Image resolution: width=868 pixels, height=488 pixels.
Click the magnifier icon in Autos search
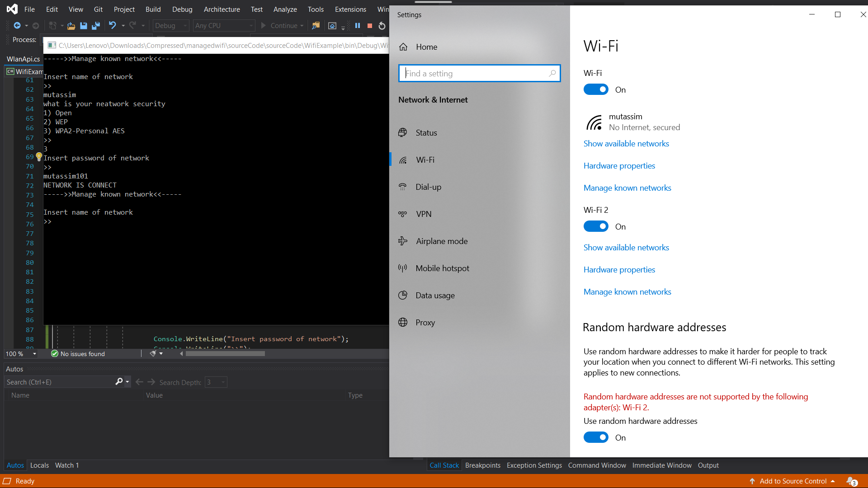119,382
